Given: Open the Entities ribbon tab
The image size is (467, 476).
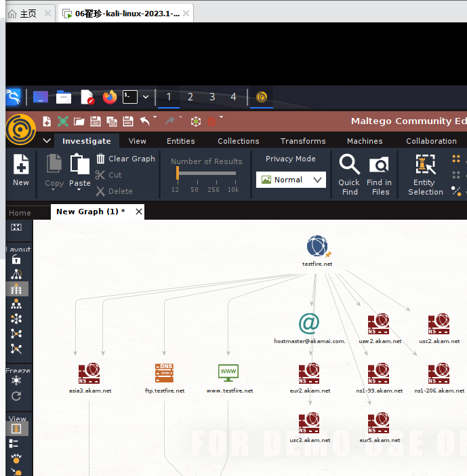Looking at the screenshot, I should pos(181,141).
